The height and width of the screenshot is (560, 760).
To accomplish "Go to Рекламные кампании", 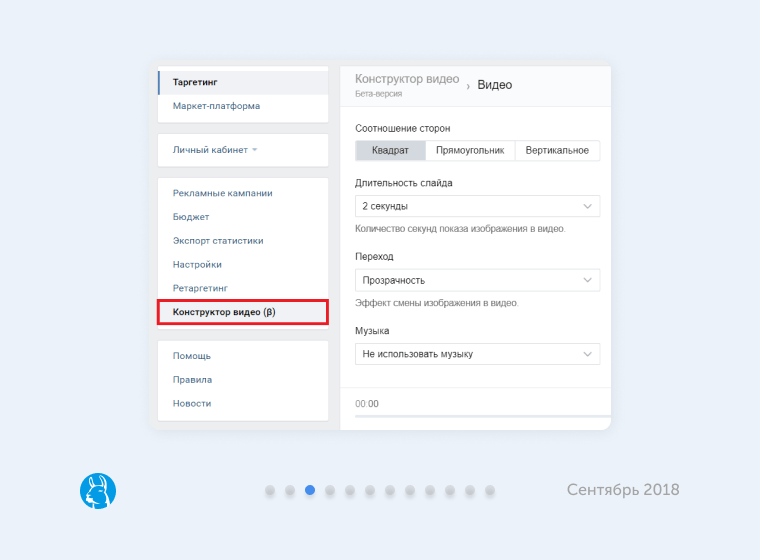I will tap(222, 193).
